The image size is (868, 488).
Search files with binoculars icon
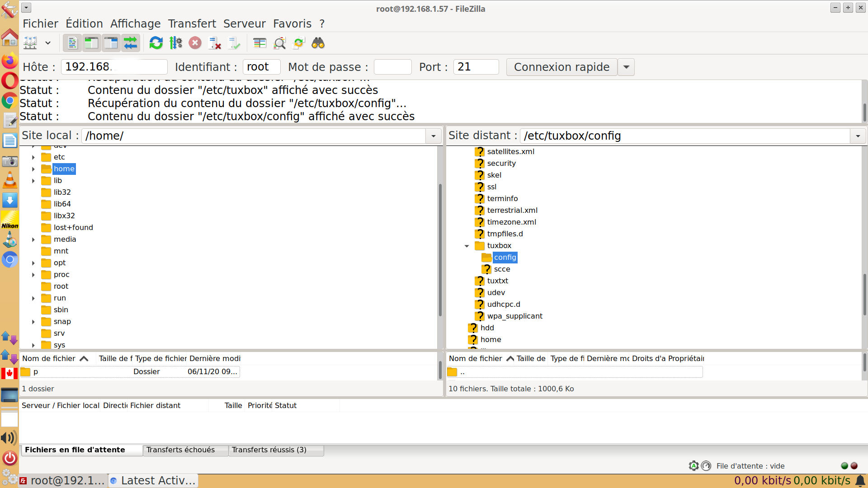(x=318, y=43)
